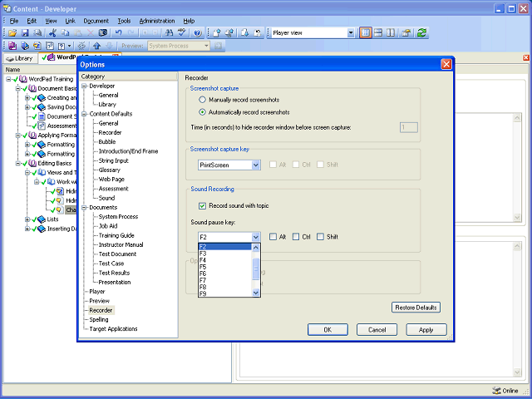Check Shift for sound pause key

[x=320, y=236]
